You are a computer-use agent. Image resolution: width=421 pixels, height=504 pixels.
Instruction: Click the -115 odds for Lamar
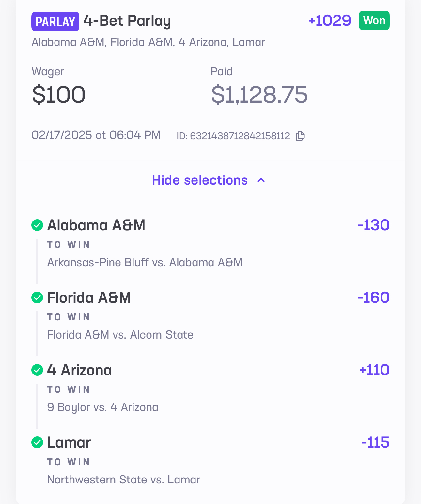pyautogui.click(x=375, y=442)
